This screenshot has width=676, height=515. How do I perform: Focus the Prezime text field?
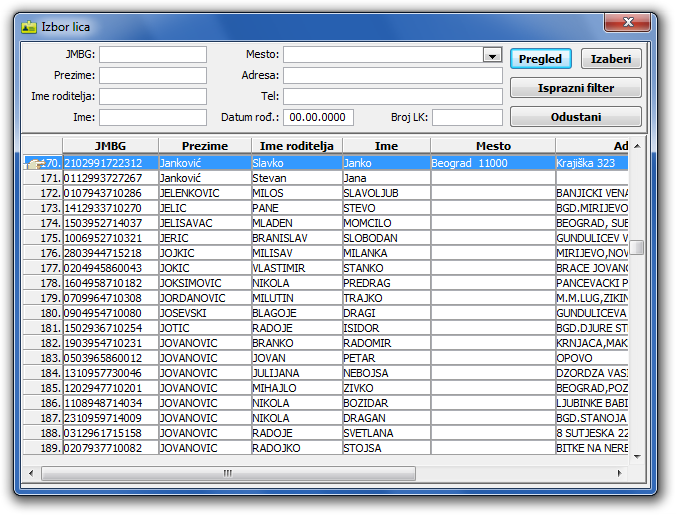152,76
